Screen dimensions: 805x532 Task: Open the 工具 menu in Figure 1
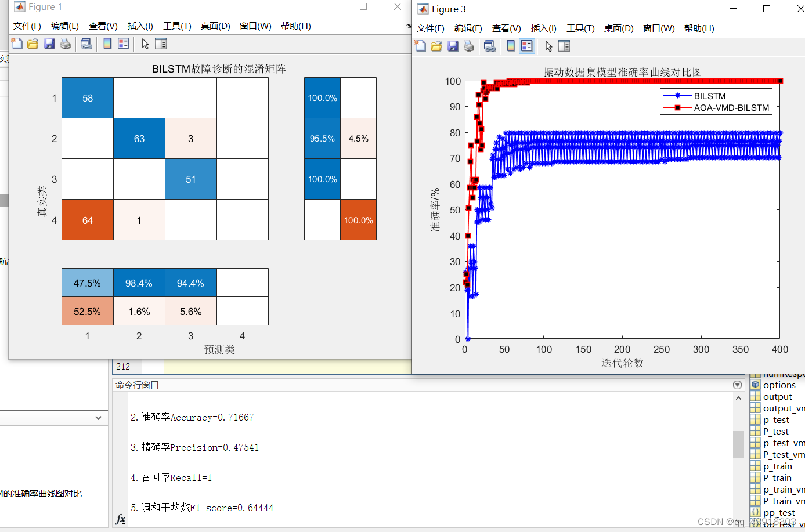point(176,26)
